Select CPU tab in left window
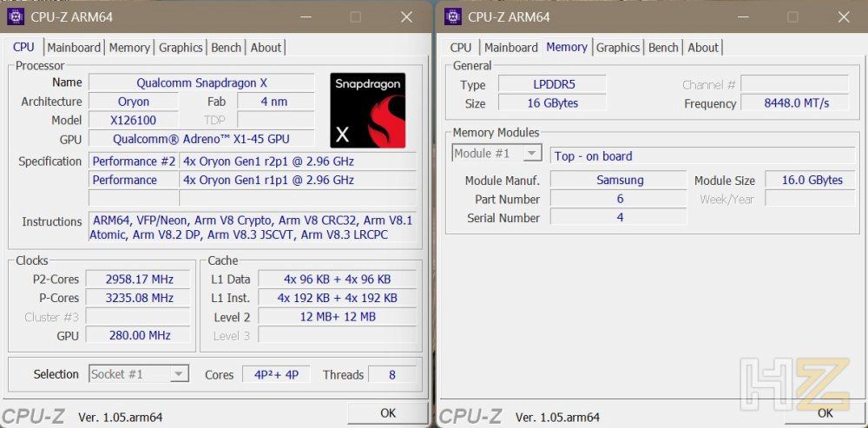868x428 pixels. pos(23,47)
